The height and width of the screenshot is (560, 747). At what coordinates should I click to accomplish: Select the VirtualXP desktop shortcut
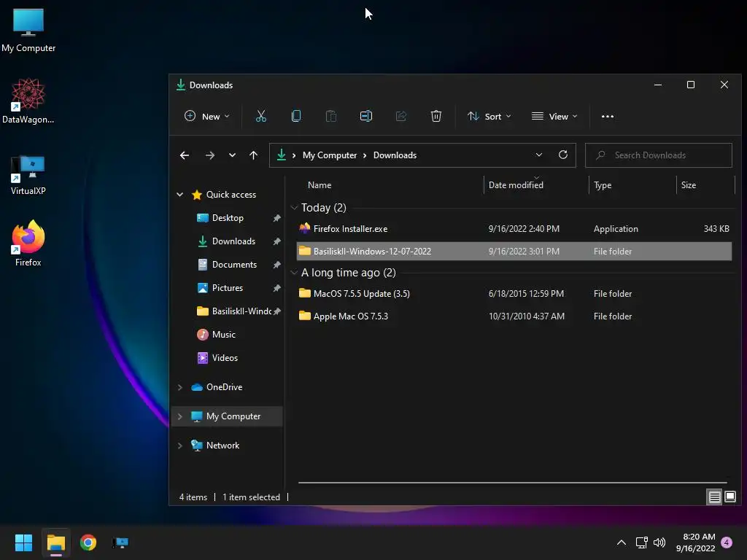(28, 175)
